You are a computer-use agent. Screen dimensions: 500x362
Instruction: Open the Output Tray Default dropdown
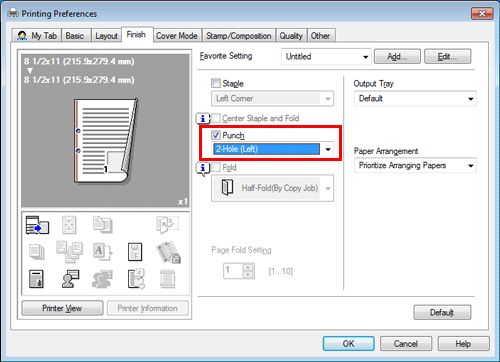(415, 99)
